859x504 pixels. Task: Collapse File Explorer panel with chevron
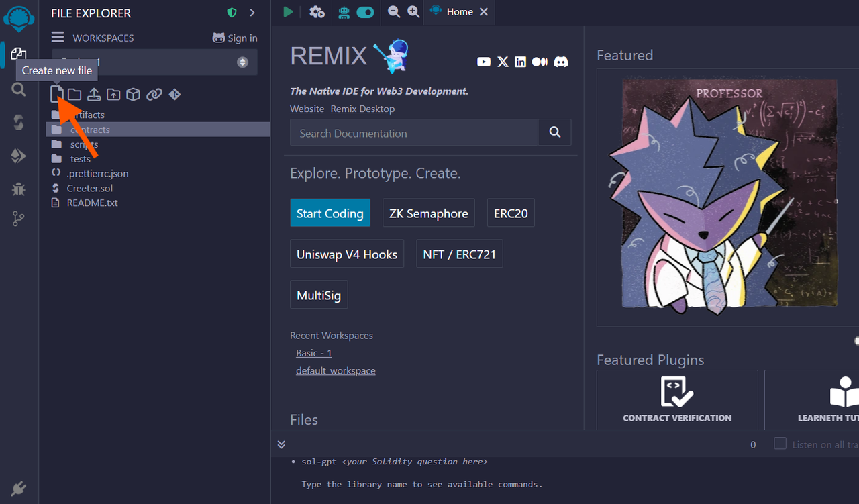[x=252, y=13]
